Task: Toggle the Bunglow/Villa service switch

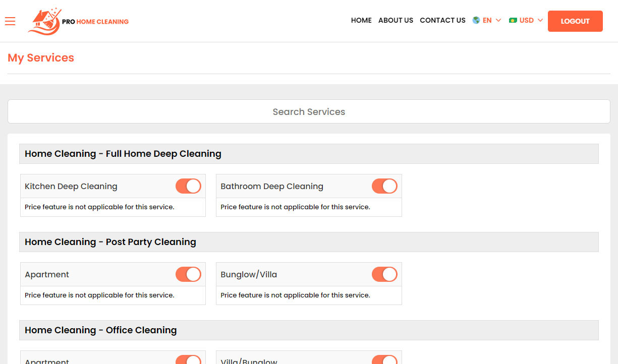Action: point(384,274)
